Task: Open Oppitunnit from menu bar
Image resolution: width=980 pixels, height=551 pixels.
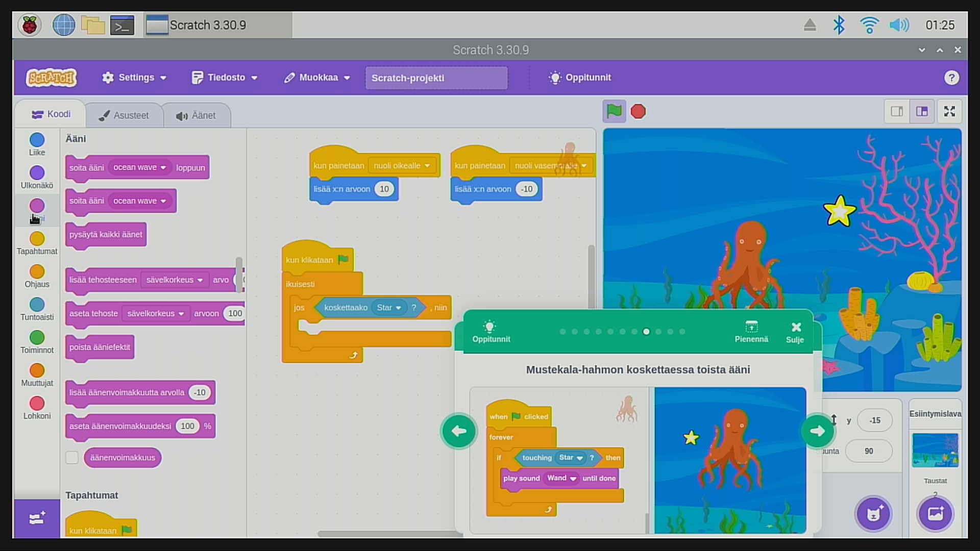Action: [579, 78]
